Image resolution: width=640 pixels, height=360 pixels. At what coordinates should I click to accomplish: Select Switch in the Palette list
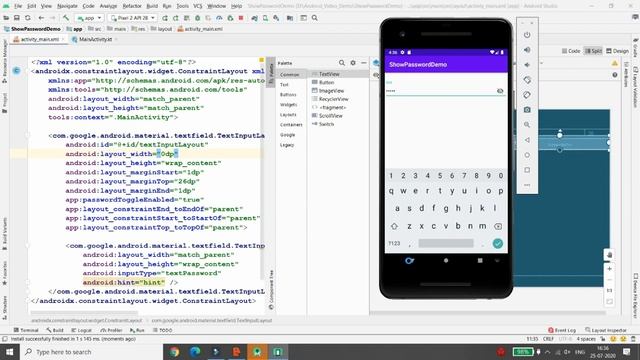point(323,124)
